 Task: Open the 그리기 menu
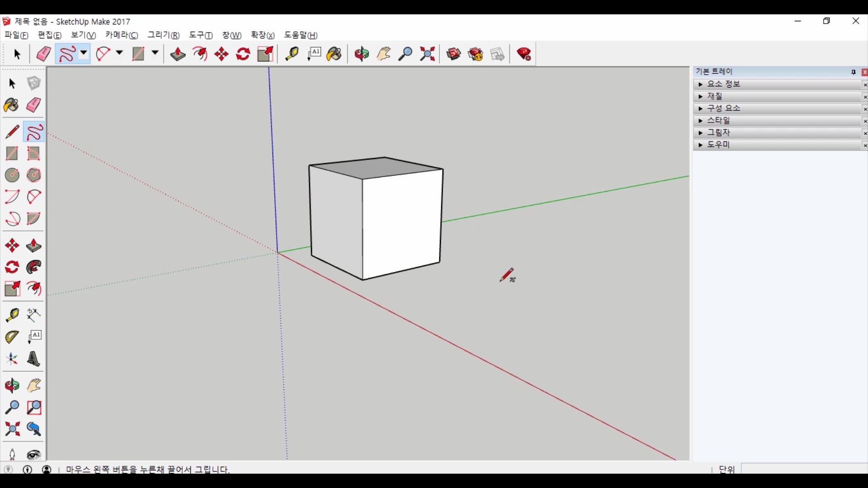click(163, 35)
